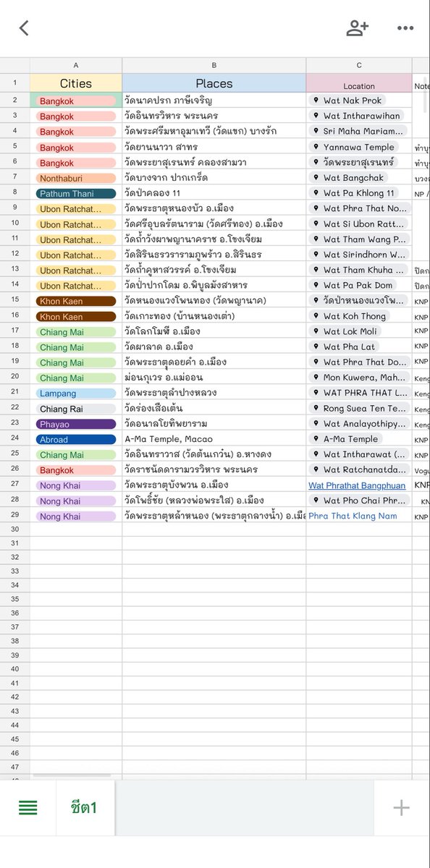Open the three-dot more options menu
This screenshot has width=430, height=868.
click(405, 28)
